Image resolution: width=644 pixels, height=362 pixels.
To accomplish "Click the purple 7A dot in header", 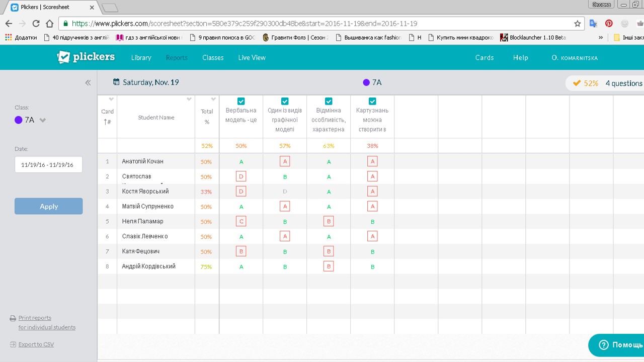I will [366, 82].
